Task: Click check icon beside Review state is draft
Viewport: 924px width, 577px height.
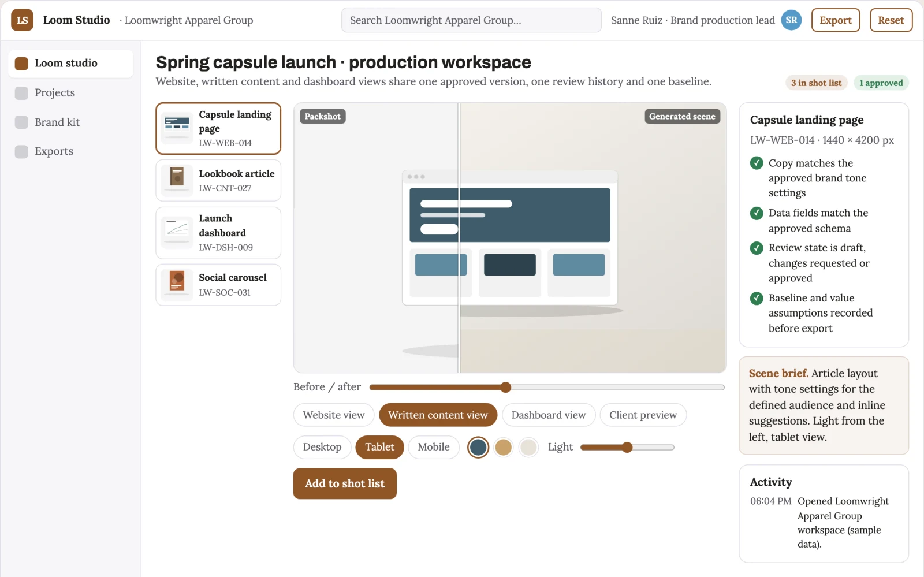Action: (x=757, y=248)
